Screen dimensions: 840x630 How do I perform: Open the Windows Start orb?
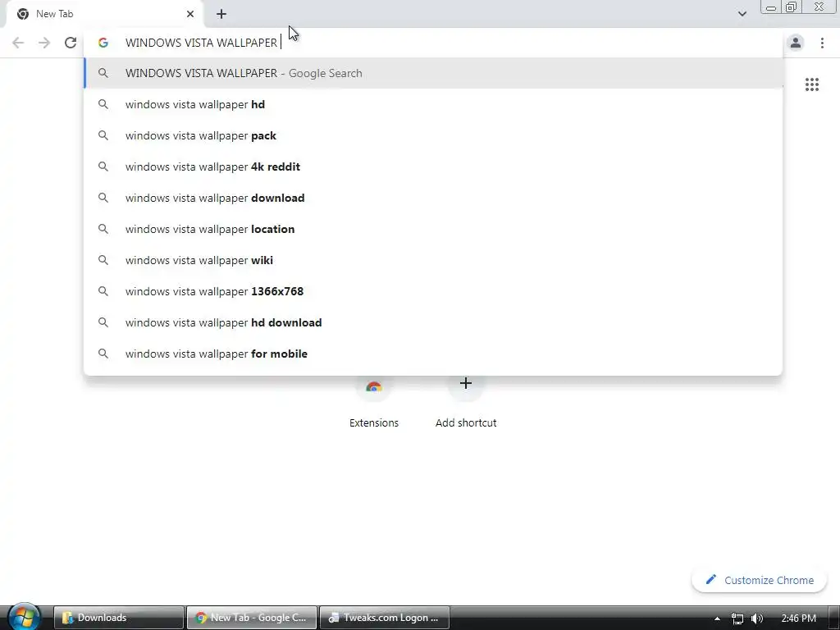pyautogui.click(x=24, y=617)
